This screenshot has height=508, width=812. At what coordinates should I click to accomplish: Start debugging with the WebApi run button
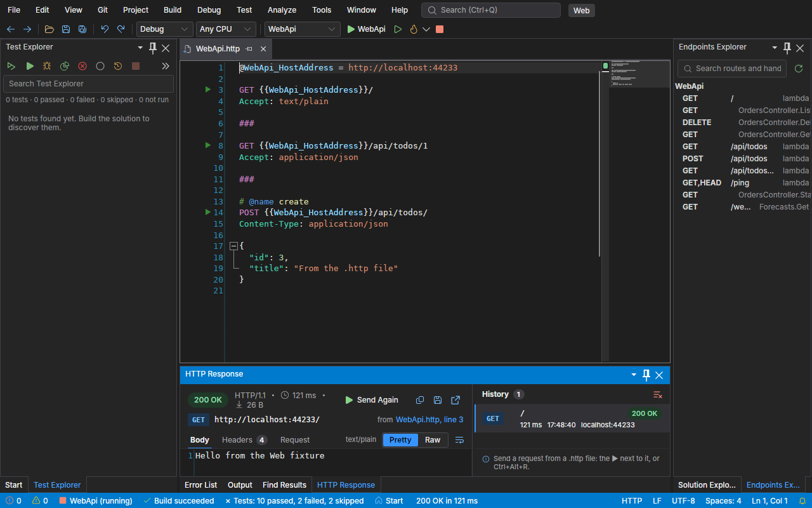(x=366, y=29)
